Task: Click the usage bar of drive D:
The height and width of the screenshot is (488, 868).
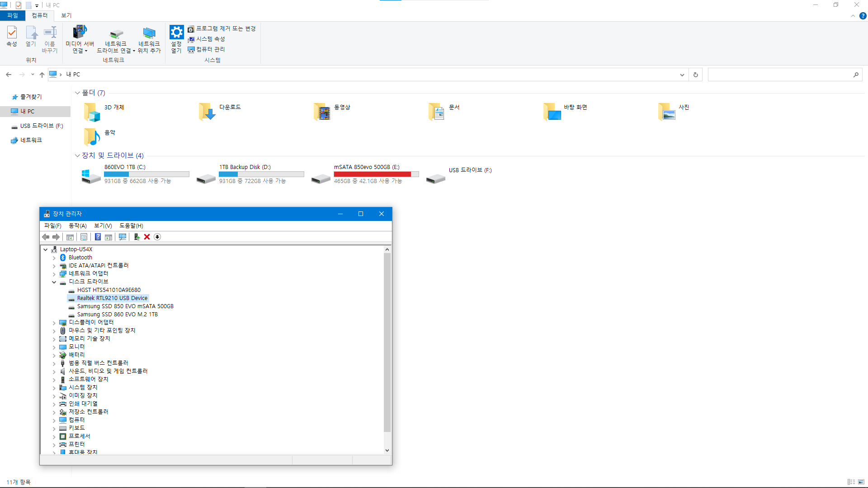Action: (x=261, y=174)
